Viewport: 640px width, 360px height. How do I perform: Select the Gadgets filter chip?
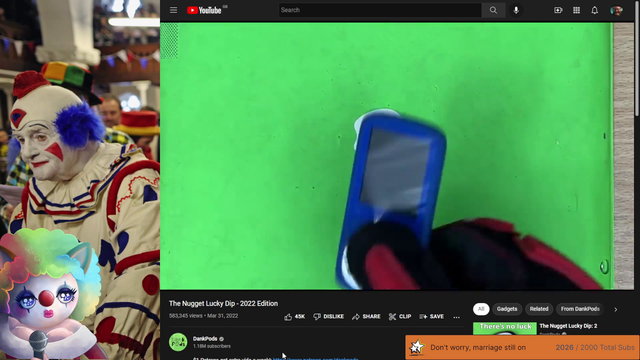(x=507, y=309)
